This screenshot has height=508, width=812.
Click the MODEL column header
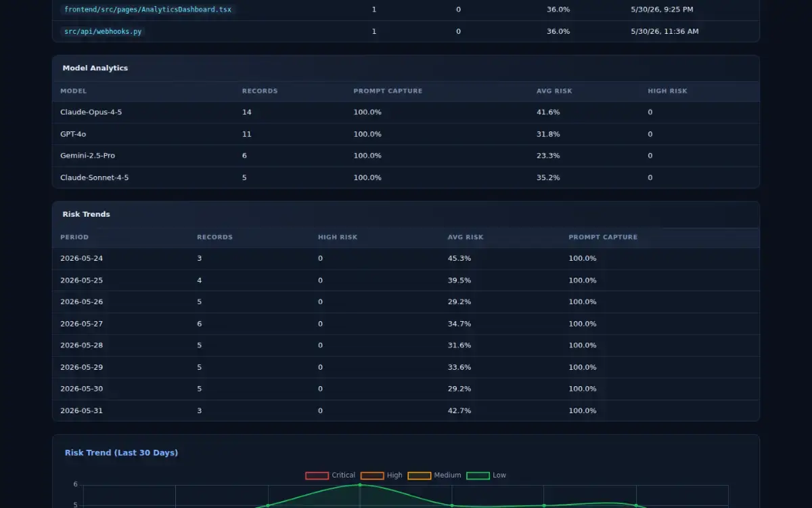[73, 91]
